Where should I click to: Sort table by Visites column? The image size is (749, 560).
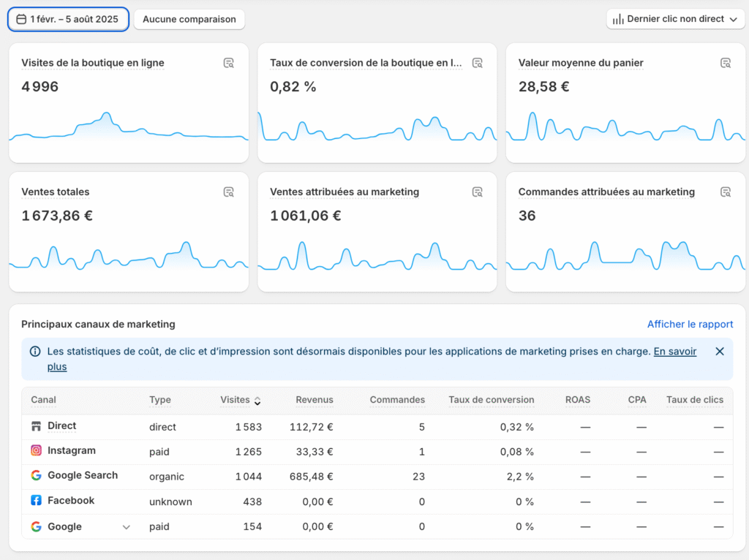pos(240,400)
